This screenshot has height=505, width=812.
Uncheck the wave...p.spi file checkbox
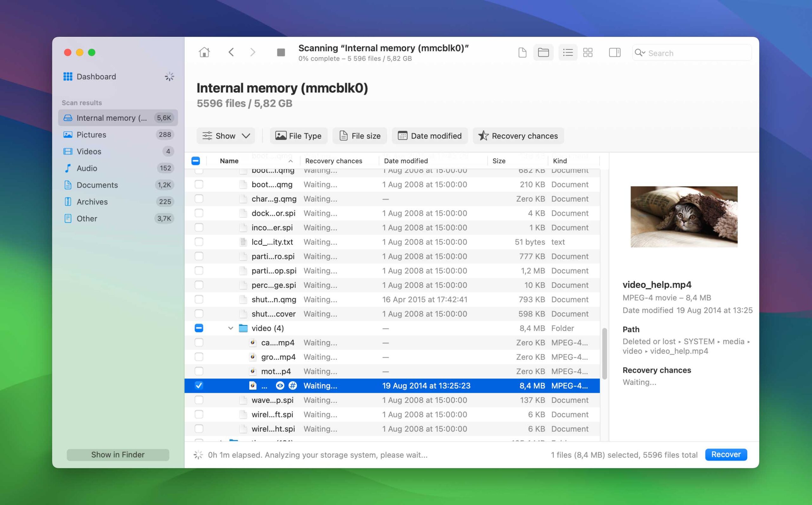click(199, 400)
